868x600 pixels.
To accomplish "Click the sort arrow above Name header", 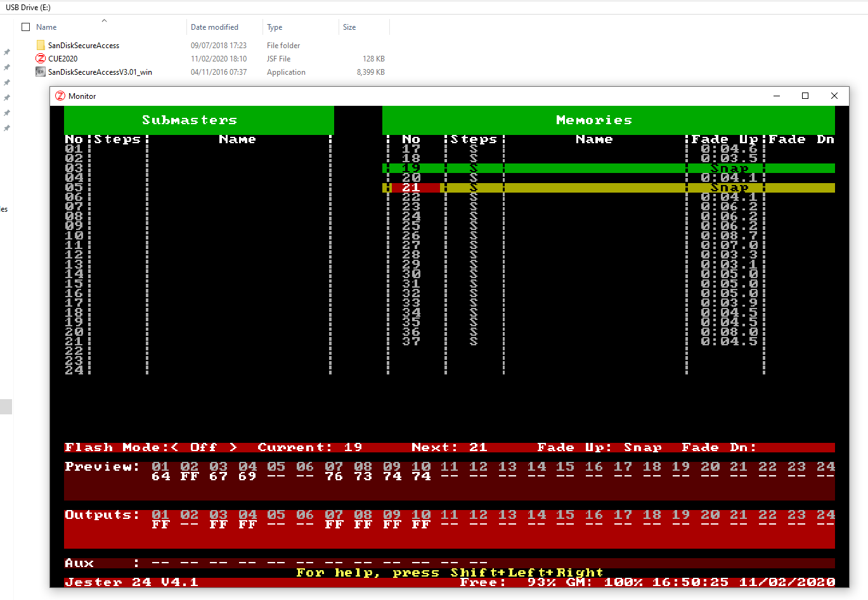I will [104, 20].
